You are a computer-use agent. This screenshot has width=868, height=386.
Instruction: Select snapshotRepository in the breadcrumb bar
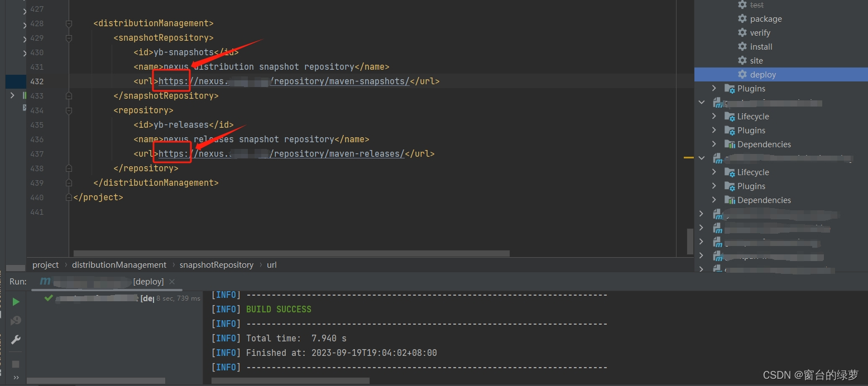tap(217, 264)
